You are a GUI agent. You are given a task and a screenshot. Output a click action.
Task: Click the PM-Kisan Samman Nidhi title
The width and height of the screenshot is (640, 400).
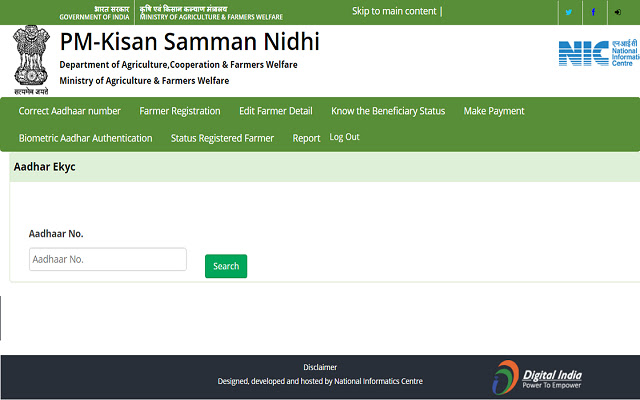[189, 42]
